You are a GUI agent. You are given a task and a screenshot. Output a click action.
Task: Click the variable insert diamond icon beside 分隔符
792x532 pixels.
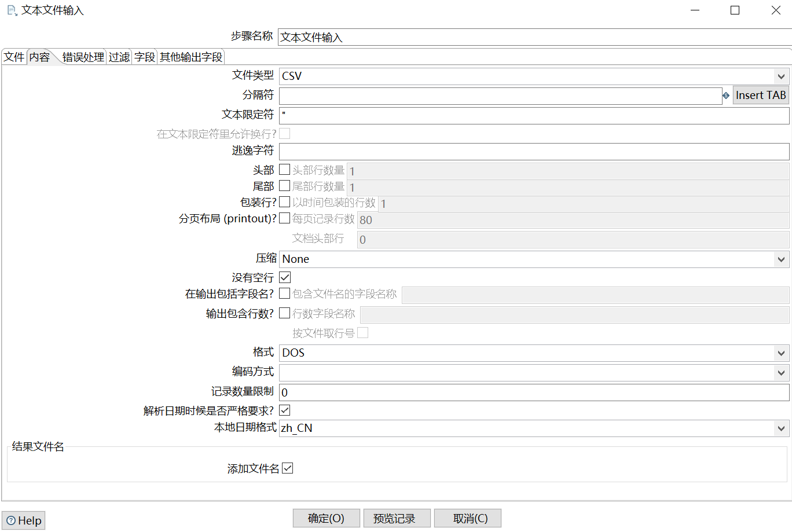(x=726, y=96)
